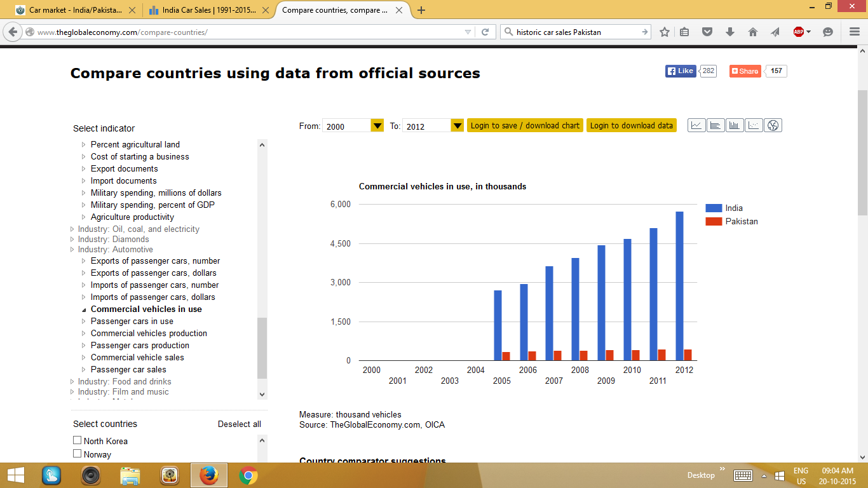
Task: Select Passenger car sales indicator
Action: (128, 369)
